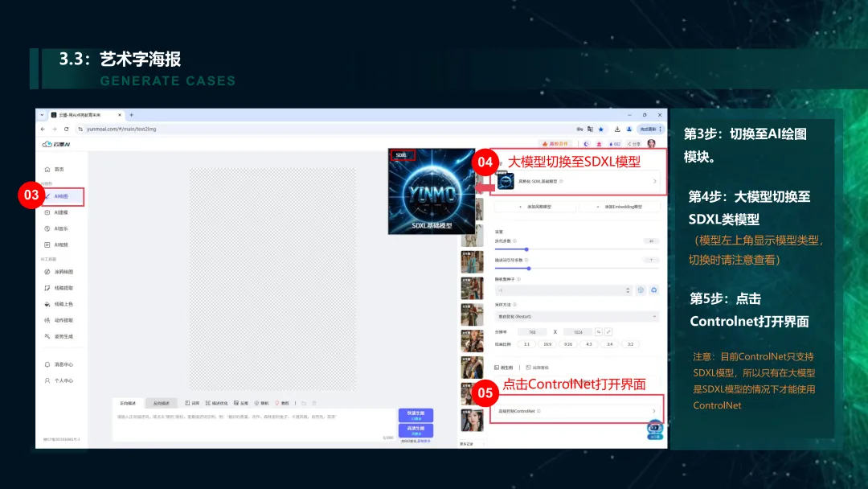Open 个人中心 personal center
The width and height of the screenshot is (868, 489).
(59, 380)
